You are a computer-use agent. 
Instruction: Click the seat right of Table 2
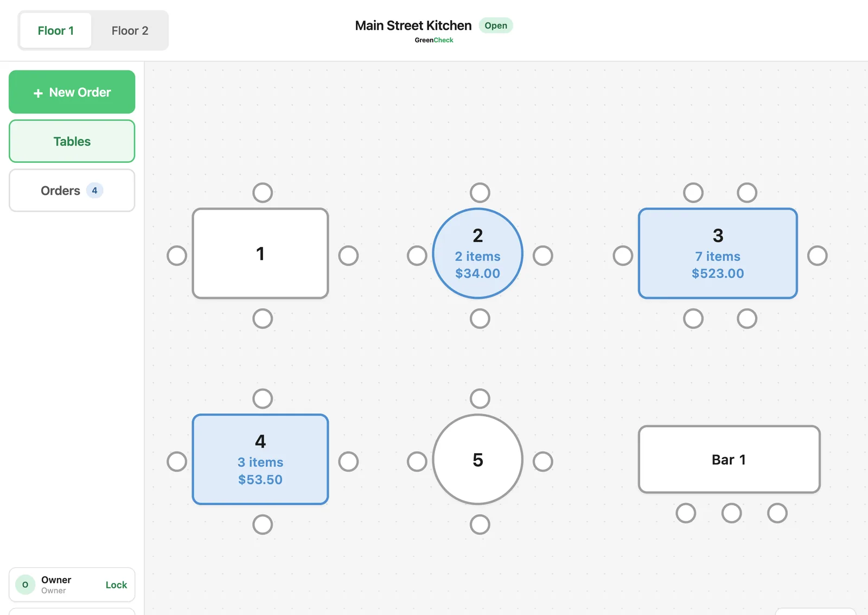(542, 256)
